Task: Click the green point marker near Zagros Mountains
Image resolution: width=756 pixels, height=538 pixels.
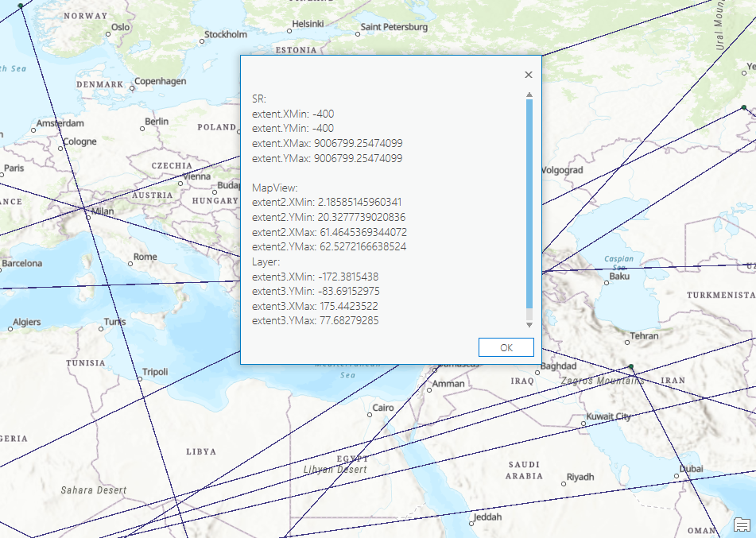Action: pos(630,367)
